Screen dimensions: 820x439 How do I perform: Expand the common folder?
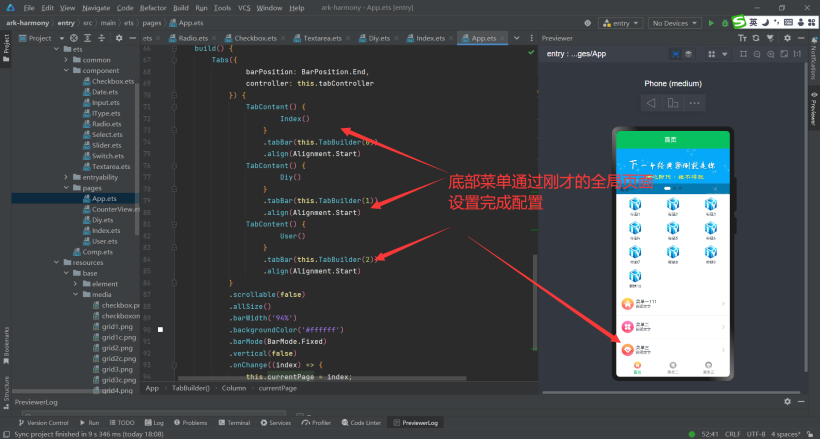pyautogui.click(x=66, y=60)
